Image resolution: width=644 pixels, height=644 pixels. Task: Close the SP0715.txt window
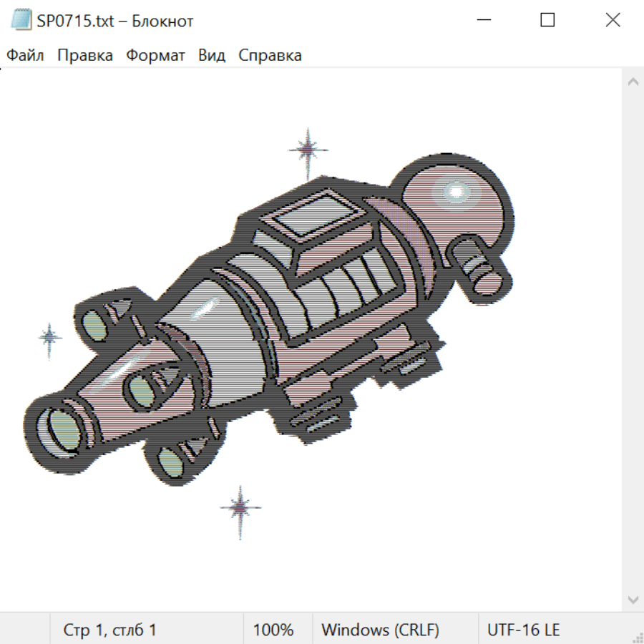[613, 20]
